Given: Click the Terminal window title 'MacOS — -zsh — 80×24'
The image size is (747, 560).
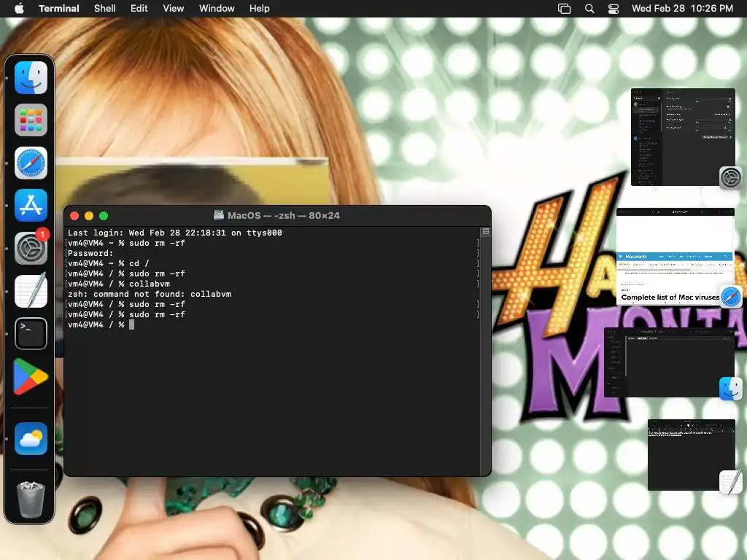Looking at the screenshot, I should [x=284, y=215].
